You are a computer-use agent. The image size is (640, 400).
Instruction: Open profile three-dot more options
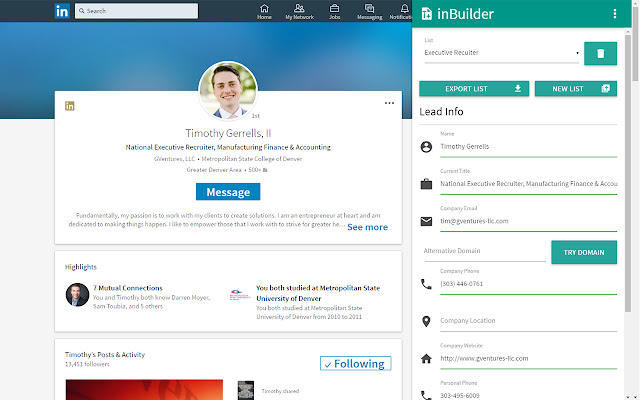(x=389, y=103)
